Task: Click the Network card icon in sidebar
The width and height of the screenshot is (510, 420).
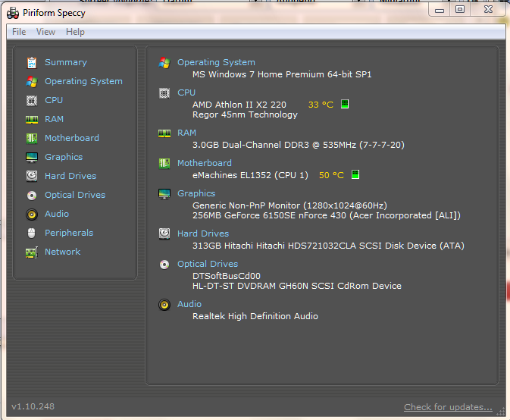Action: (32, 252)
